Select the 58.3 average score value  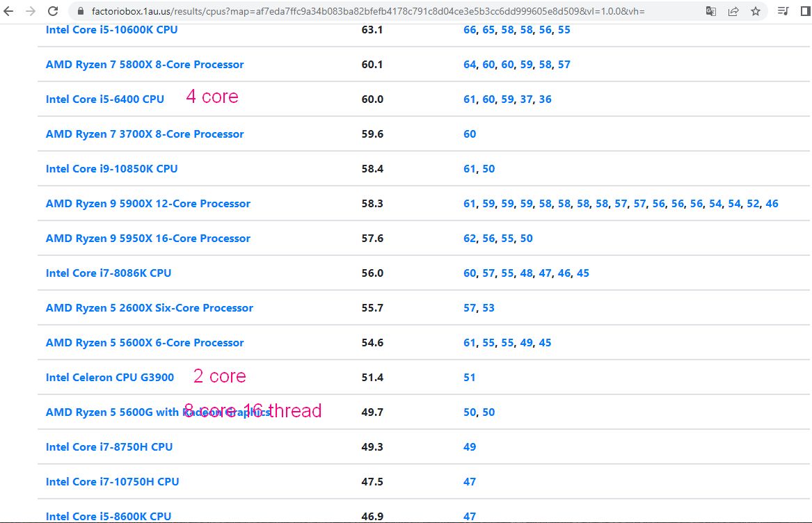pos(372,203)
